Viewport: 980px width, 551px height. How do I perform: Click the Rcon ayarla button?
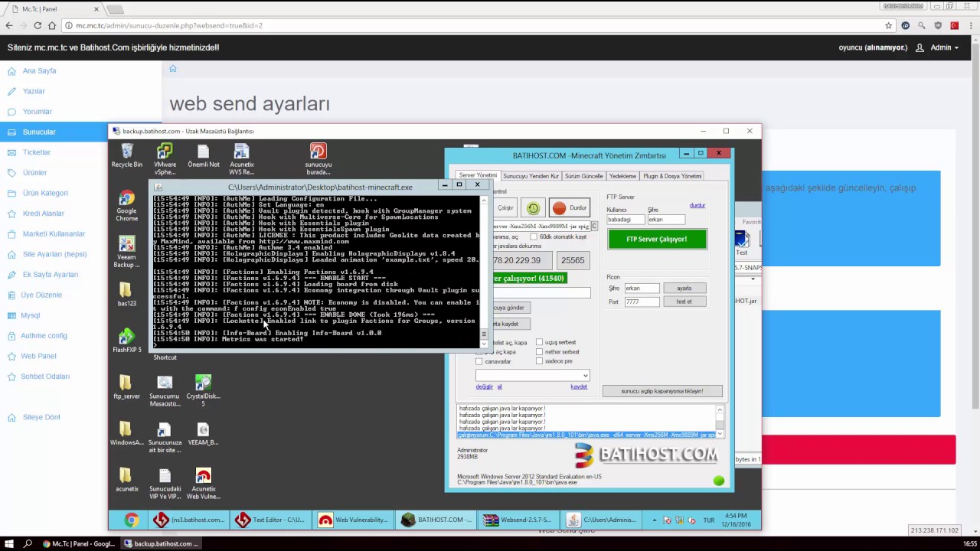coord(684,289)
